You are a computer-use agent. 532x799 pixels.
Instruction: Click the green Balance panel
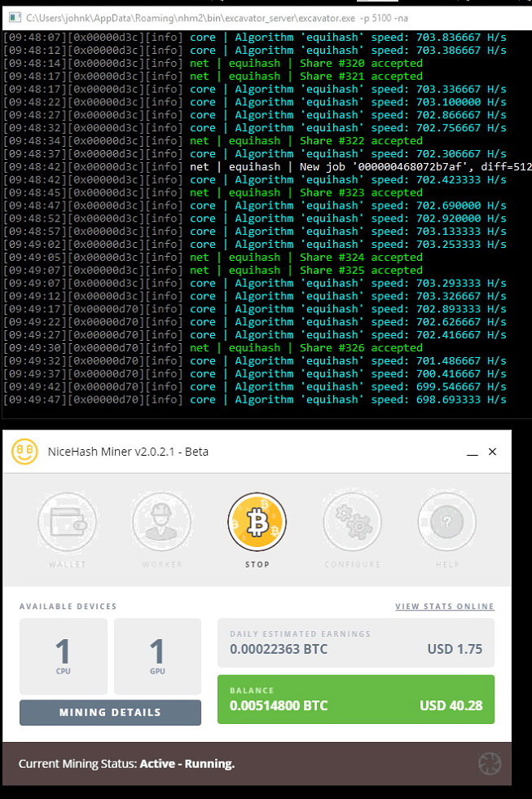pos(355,699)
